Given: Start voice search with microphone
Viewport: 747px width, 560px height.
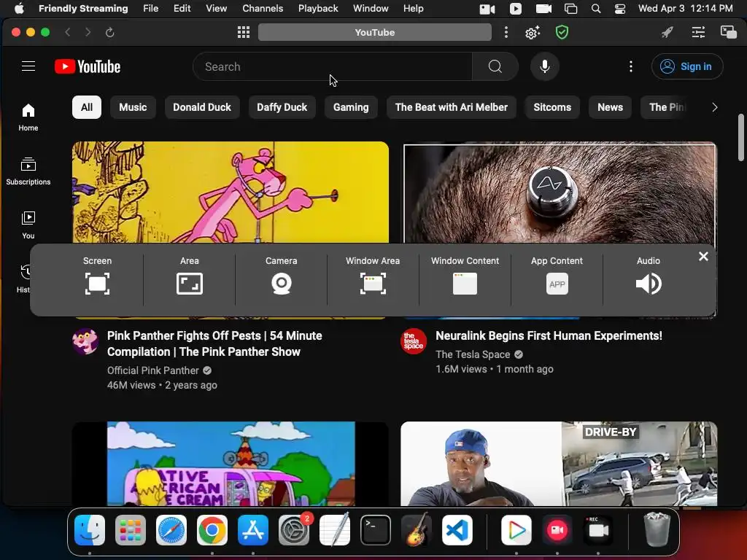Looking at the screenshot, I should (544, 66).
